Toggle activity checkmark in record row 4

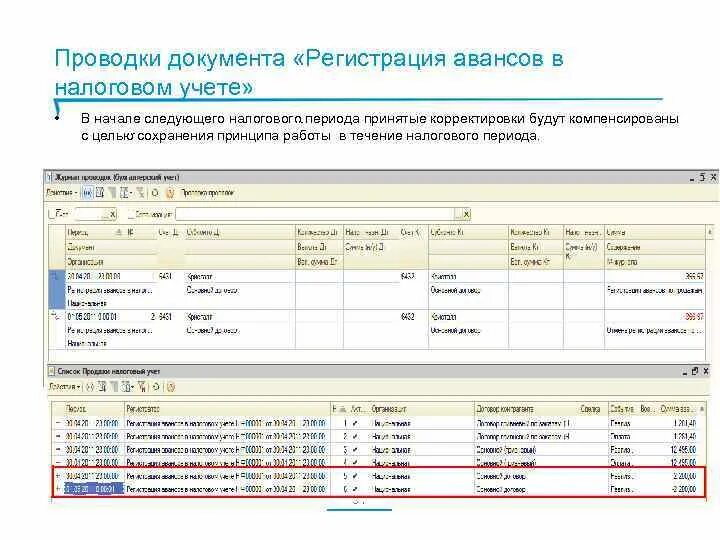click(355, 463)
